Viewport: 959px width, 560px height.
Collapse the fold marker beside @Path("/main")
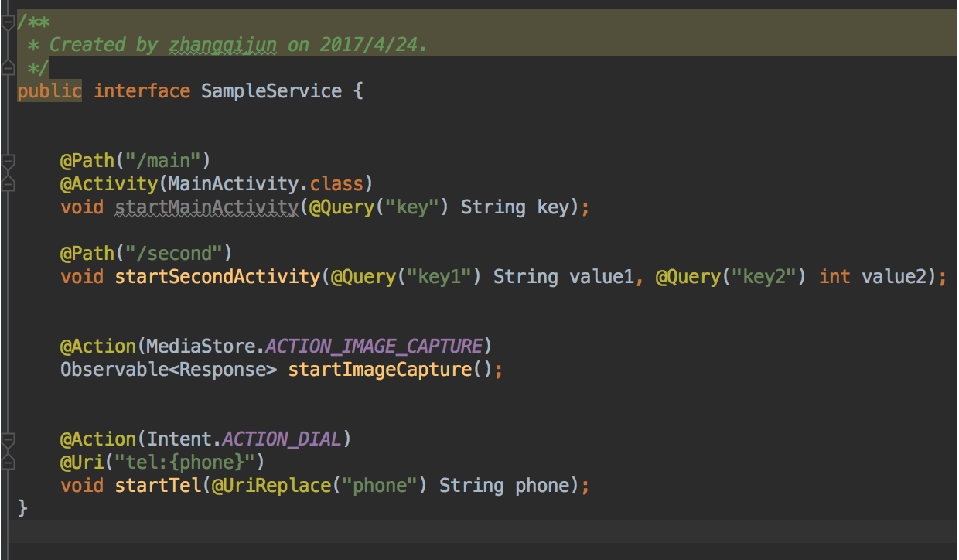[8, 162]
